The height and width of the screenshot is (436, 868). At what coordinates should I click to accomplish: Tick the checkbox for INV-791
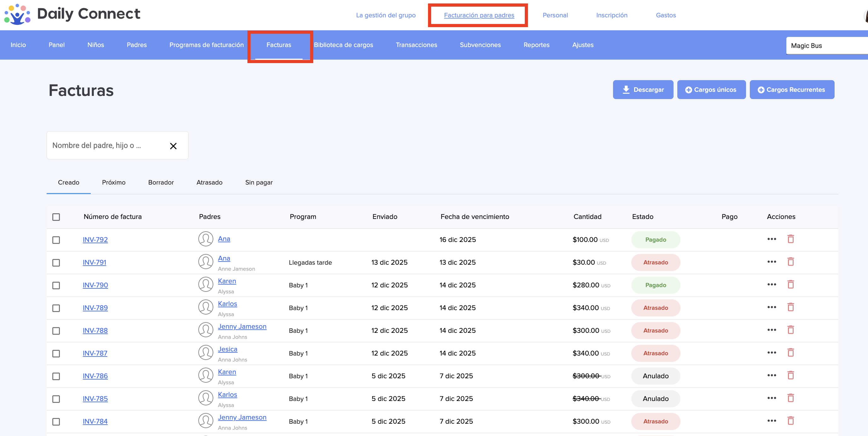point(56,263)
